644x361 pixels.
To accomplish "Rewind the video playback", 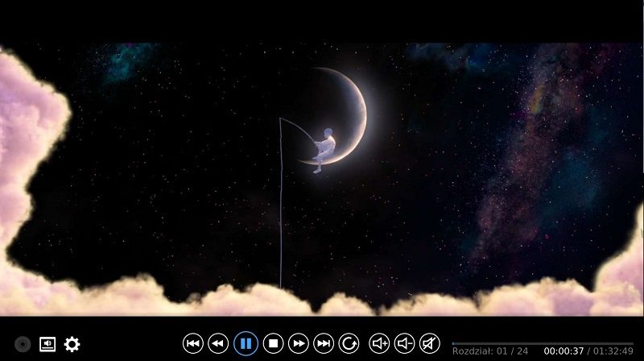I will pos(218,343).
